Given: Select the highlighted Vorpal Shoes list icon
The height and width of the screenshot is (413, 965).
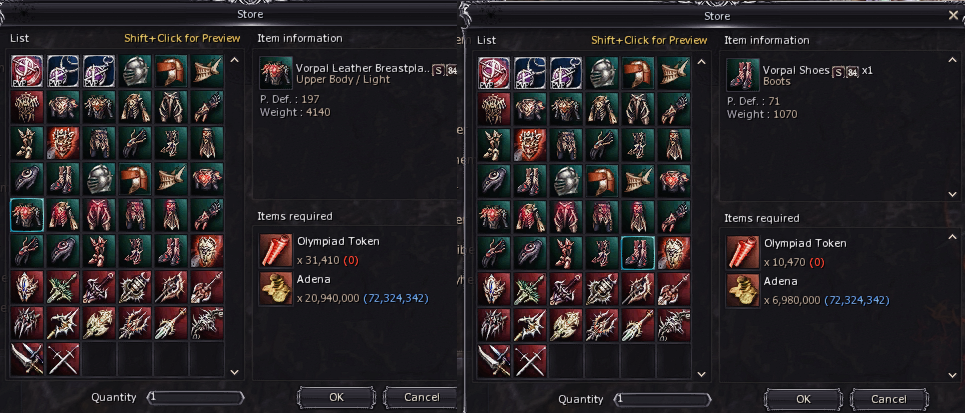Looking at the screenshot, I should click(638, 252).
